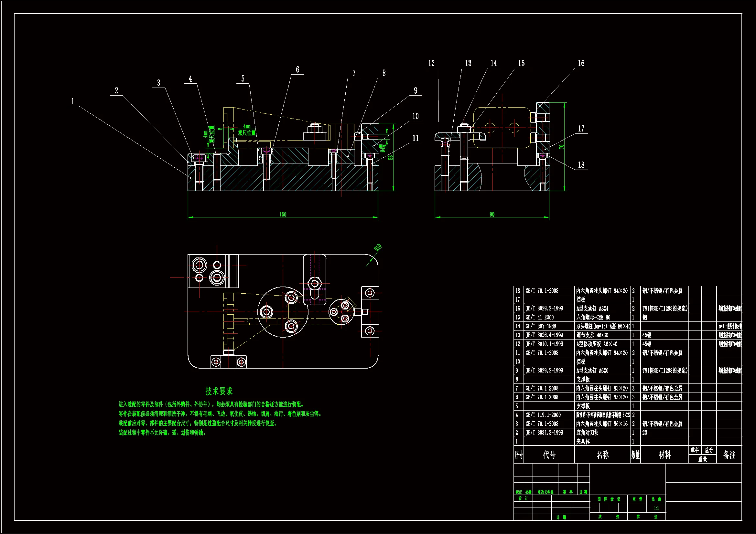Click the 备注 column header
The width and height of the screenshot is (756, 534).
point(729,455)
